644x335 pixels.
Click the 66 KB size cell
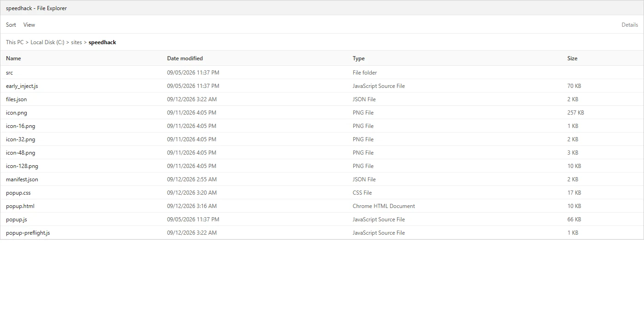tap(574, 219)
